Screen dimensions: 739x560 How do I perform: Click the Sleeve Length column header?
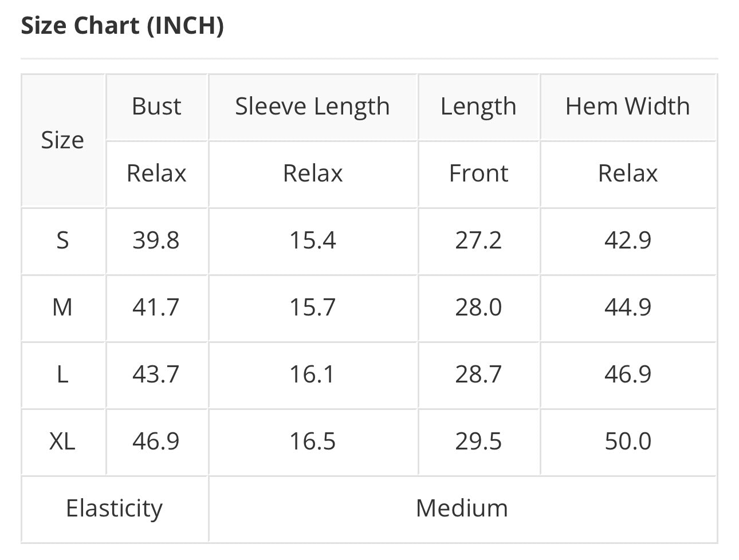pyautogui.click(x=312, y=107)
